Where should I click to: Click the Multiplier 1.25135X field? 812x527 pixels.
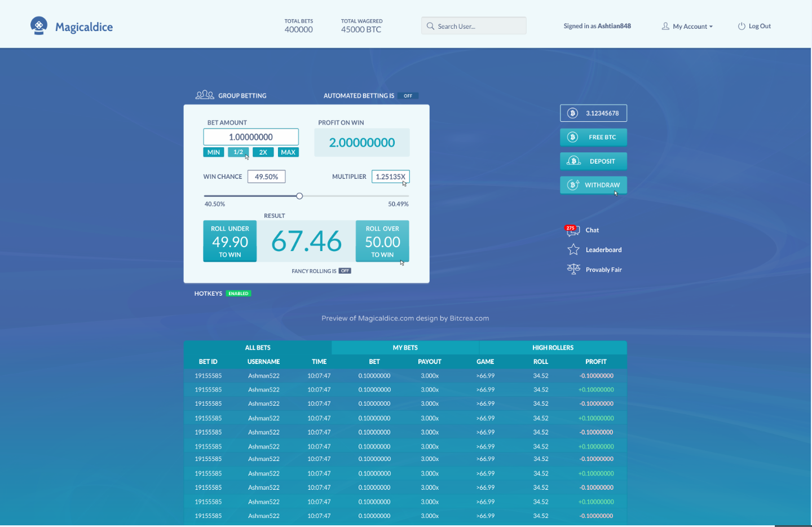pyautogui.click(x=390, y=177)
